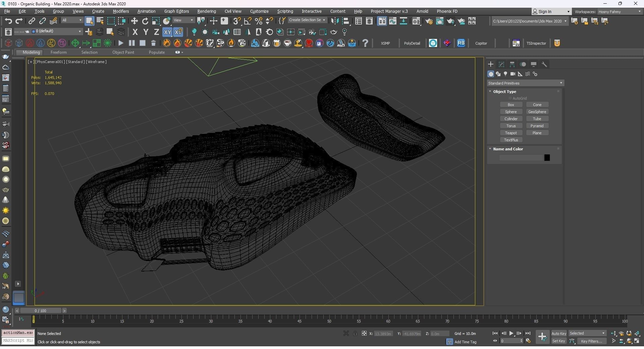Screen dimensions: 644x349
Task: Click the Mirror tool icon
Action: (334, 21)
